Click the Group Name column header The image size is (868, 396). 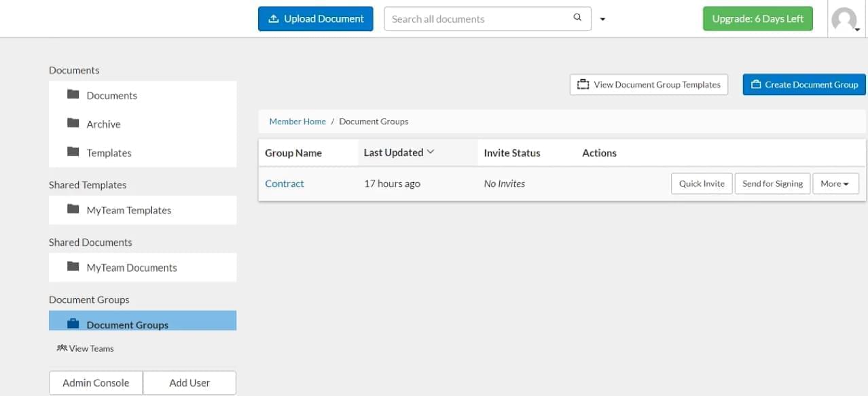tap(293, 153)
